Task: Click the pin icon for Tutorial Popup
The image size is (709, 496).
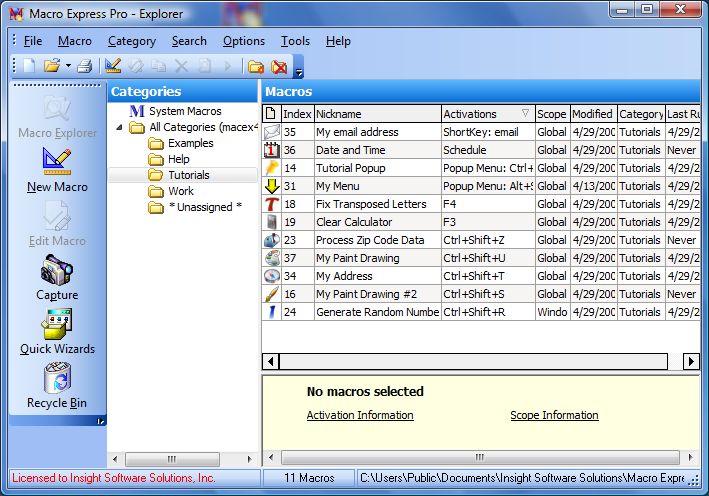Action: coord(272,168)
